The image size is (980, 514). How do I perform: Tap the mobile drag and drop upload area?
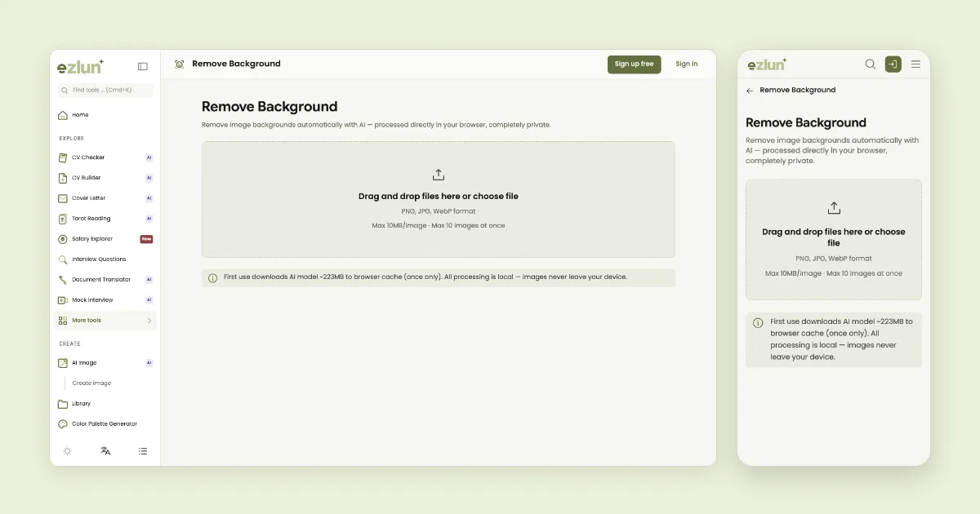(x=834, y=240)
